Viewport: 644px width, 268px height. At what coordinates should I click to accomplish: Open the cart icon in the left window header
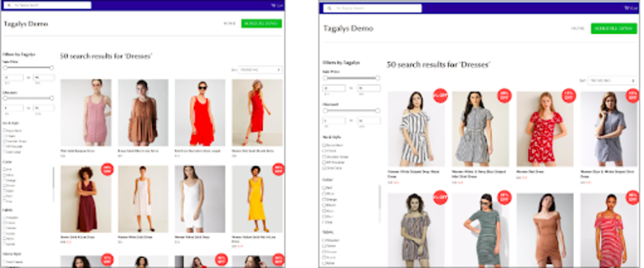(277, 6)
